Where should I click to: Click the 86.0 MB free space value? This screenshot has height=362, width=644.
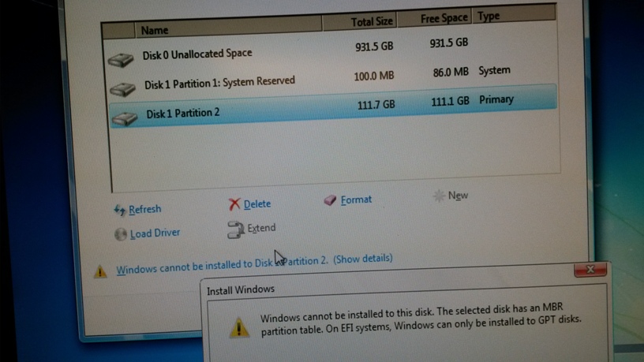pos(451,73)
